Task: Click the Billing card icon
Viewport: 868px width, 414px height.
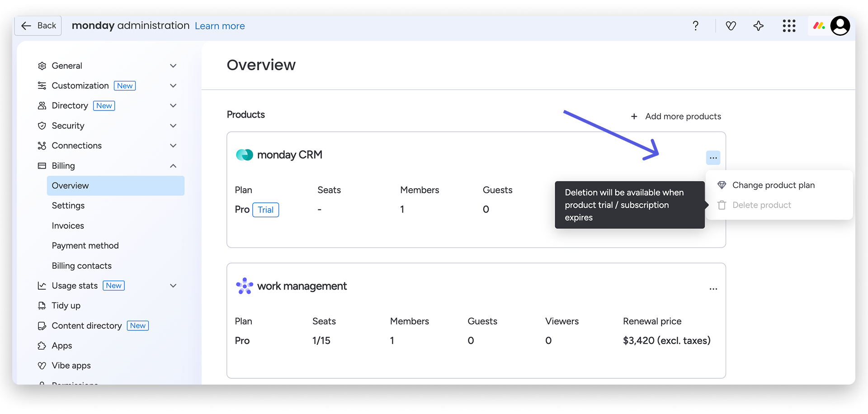Action: (42, 166)
